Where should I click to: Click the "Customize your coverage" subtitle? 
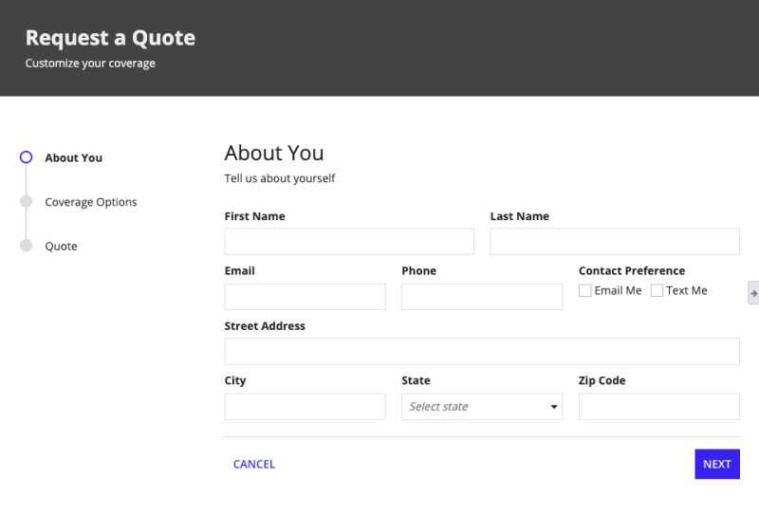(90, 64)
